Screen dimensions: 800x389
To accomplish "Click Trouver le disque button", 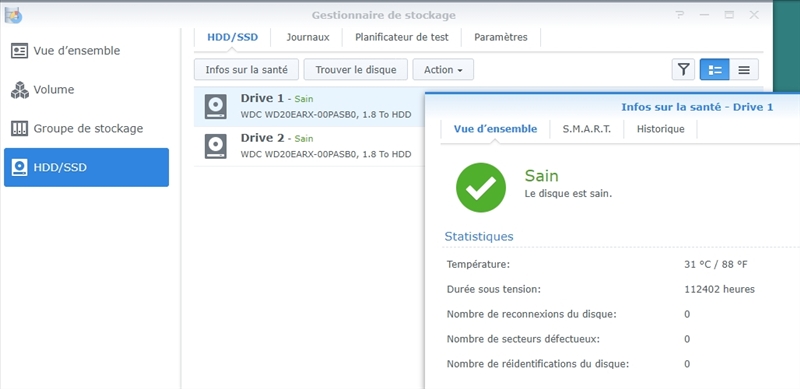I will tap(356, 69).
